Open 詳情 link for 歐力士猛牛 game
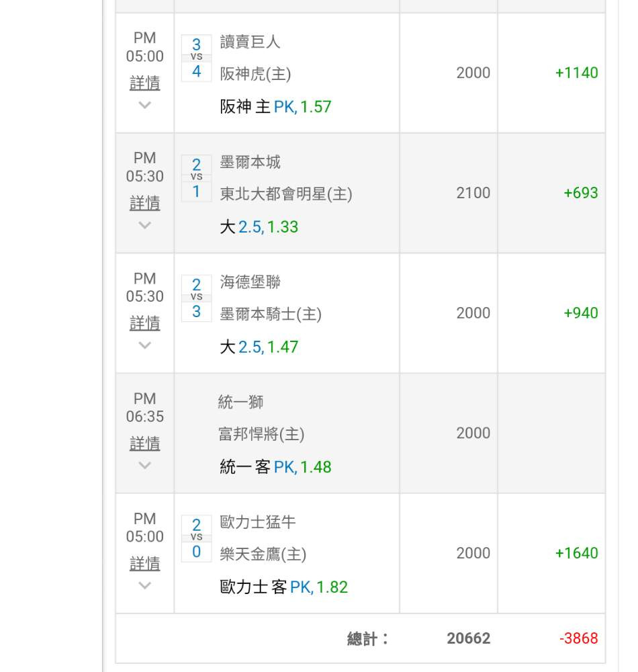This screenshot has height=672, width=638. pyautogui.click(x=145, y=563)
